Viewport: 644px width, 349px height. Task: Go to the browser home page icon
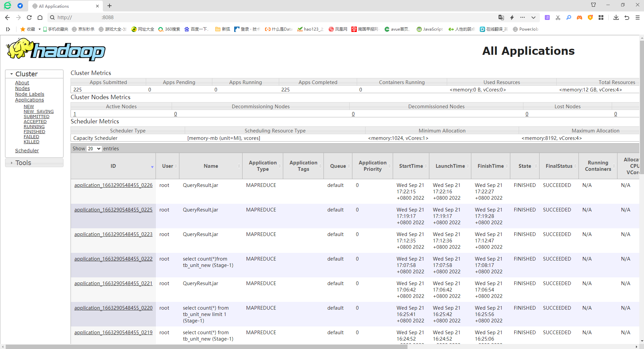(x=40, y=17)
